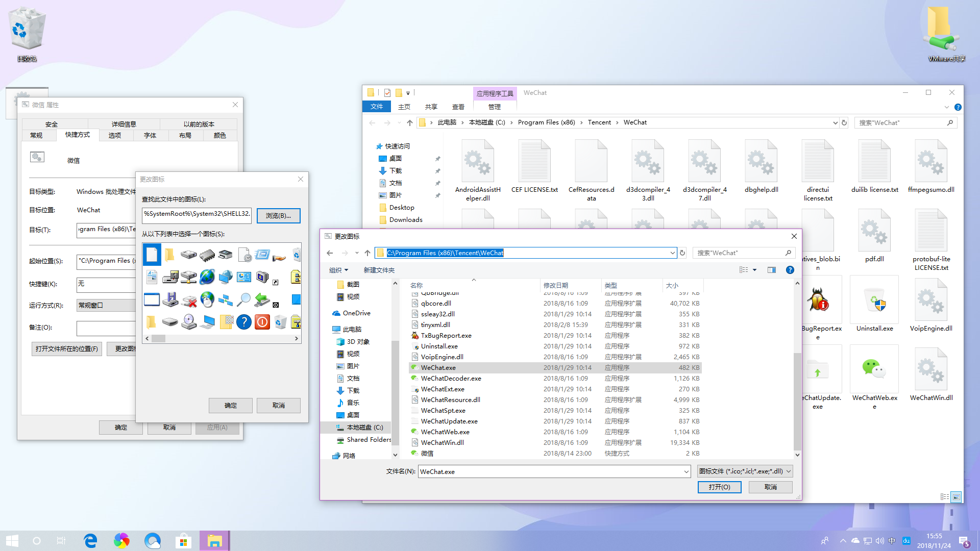Switch to the 以前的版本 tab in properties

[x=199, y=123]
